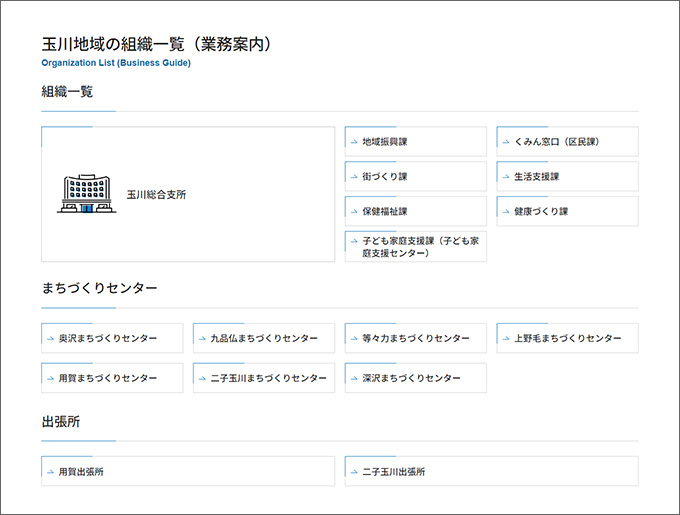The width and height of the screenshot is (680, 515).
Task: Open the 玉川総合支所 card label
Action: point(156,195)
